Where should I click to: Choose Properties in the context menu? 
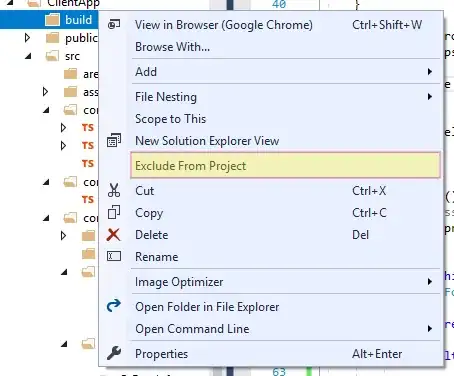tap(161, 354)
